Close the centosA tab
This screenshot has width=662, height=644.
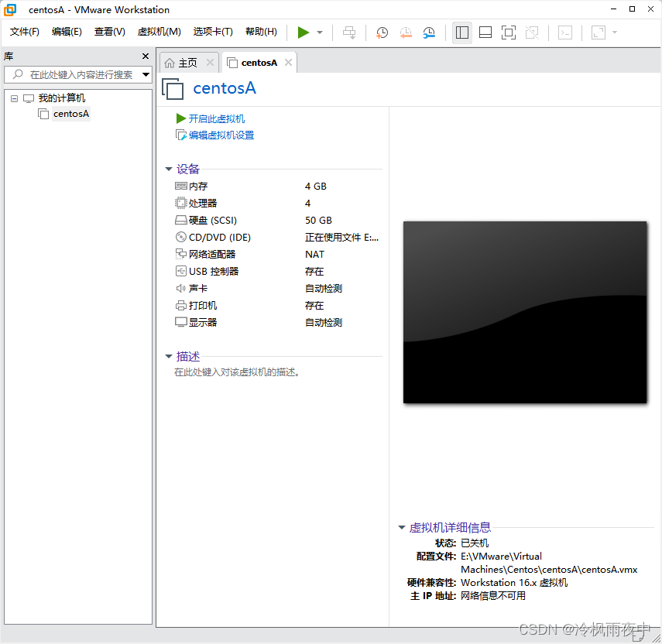[x=288, y=63]
